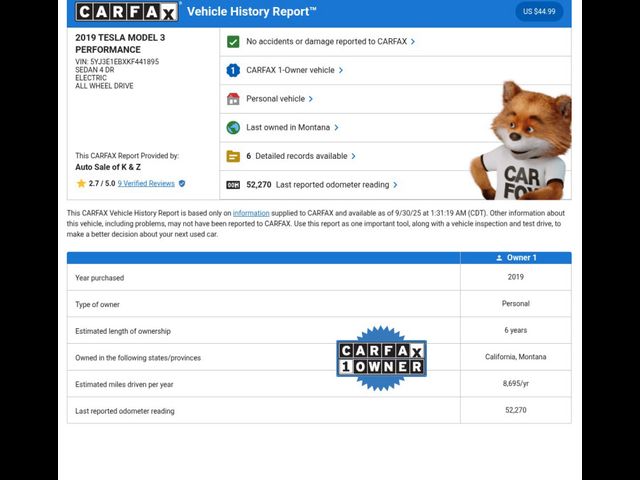The width and height of the screenshot is (640, 480).
Task: Click the blue 1-Owner badge icon
Action: pyautogui.click(x=233, y=70)
